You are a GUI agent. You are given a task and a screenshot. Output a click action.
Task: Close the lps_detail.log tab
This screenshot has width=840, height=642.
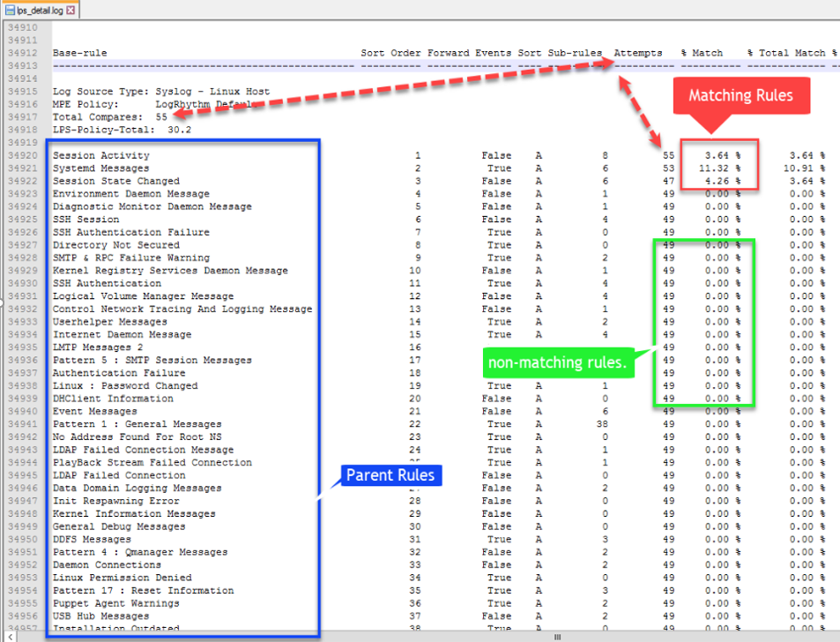click(71, 10)
